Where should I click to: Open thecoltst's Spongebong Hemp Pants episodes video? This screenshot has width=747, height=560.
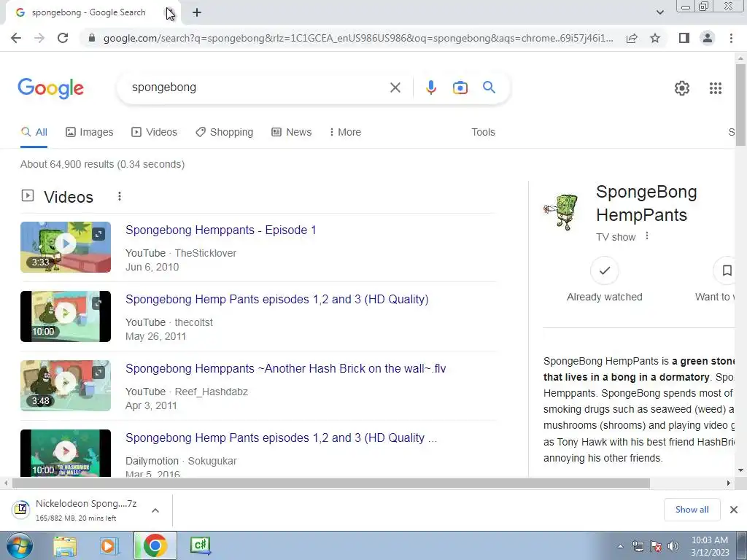tap(276, 299)
